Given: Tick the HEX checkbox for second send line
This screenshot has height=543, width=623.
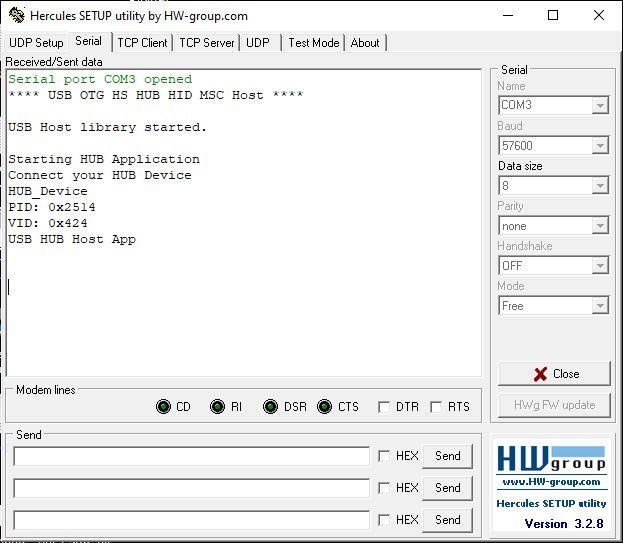Looking at the screenshot, I should [x=383, y=488].
